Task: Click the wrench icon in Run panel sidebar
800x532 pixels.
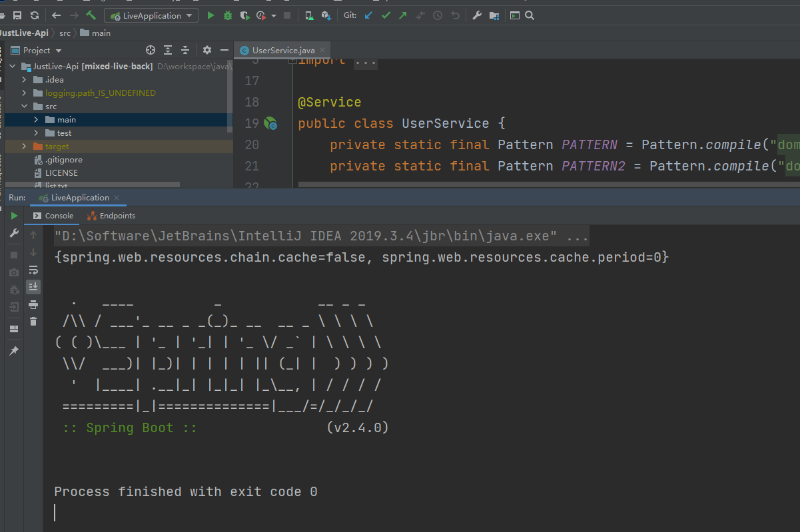Action: pyautogui.click(x=14, y=233)
